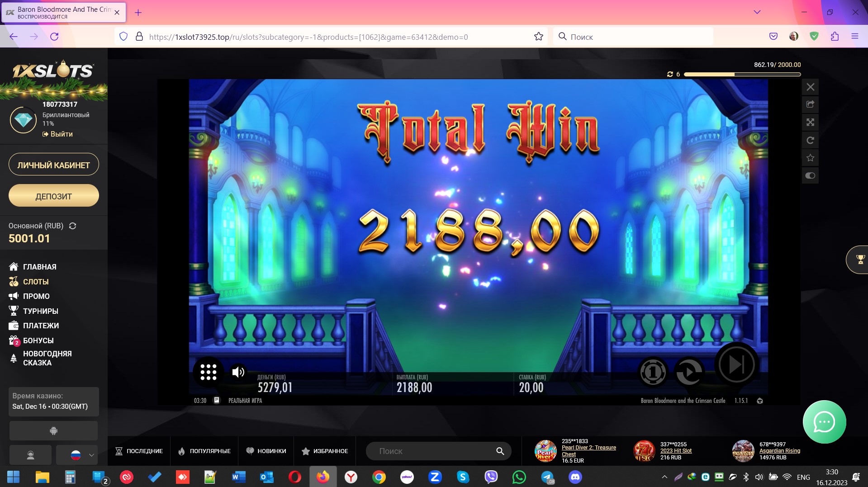Click the games search magnifier icon
Viewport: 868px width, 487px height.
500,451
